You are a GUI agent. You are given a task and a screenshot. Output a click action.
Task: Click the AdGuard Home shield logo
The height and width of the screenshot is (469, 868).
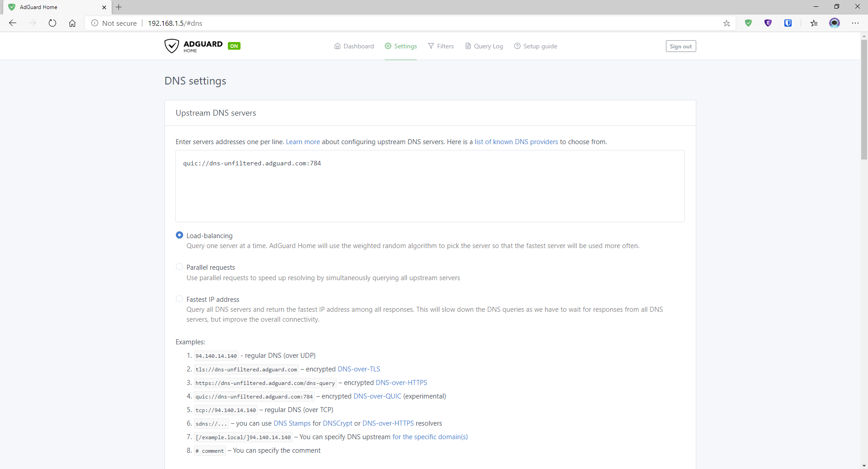[x=172, y=46]
